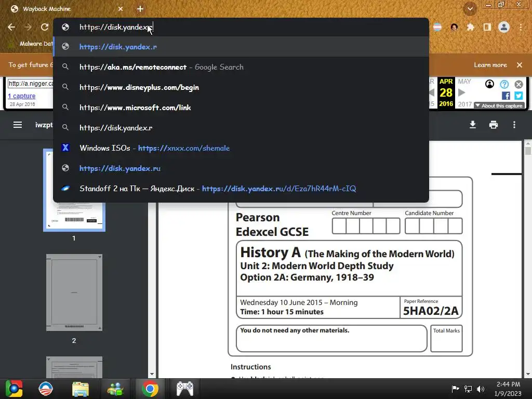Click the sidebar scroll down arrow

(x=152, y=374)
